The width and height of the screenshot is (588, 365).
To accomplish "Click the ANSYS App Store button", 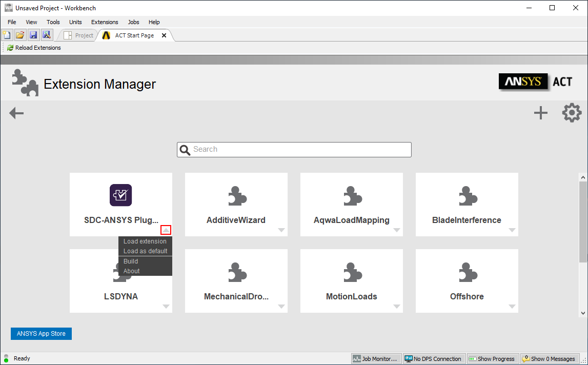I will coord(41,334).
